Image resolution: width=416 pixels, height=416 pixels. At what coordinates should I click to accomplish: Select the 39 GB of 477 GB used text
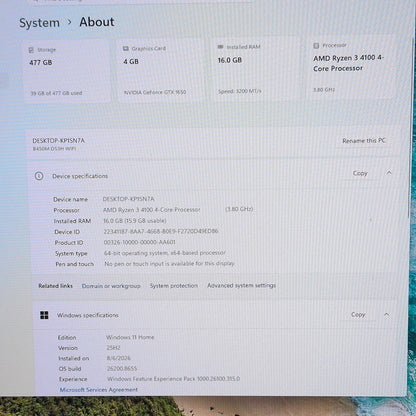click(x=56, y=93)
